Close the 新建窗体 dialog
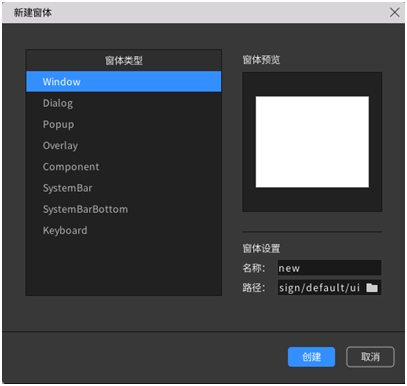This screenshot has width=407, height=386. (x=395, y=13)
